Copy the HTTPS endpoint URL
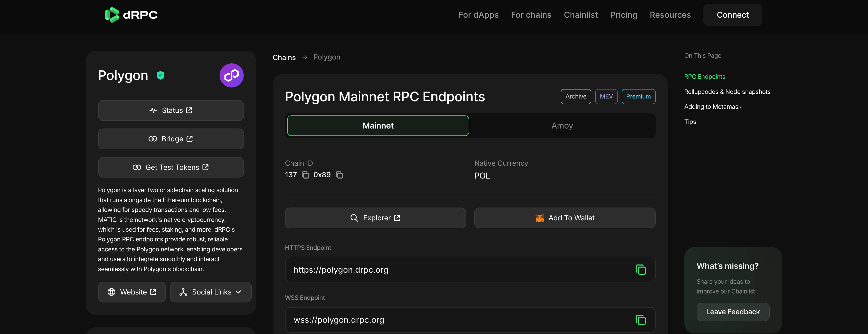 coord(640,270)
